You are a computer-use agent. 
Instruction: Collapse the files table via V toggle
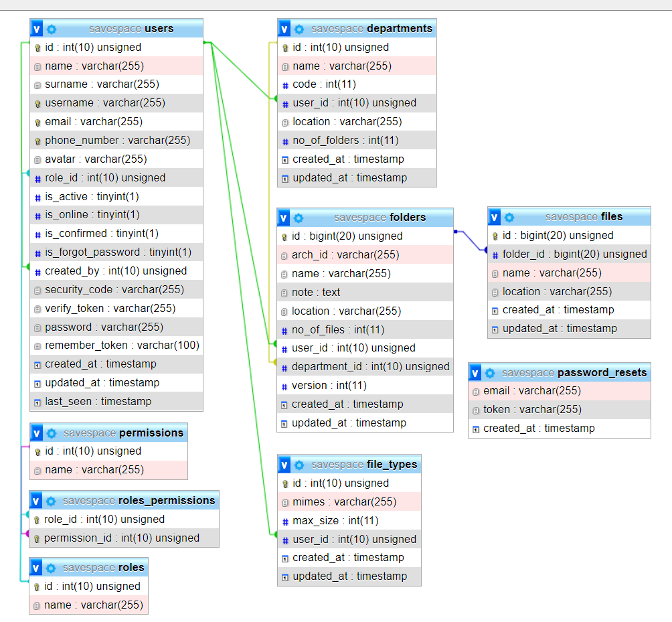495,217
